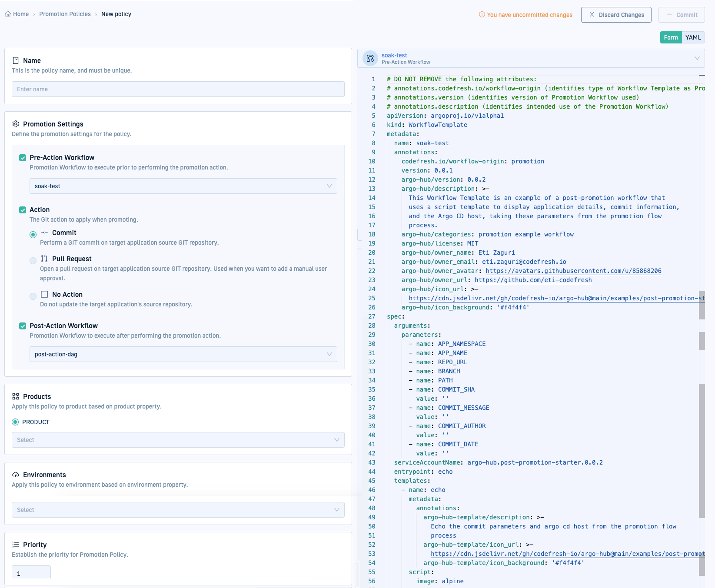Click the Enter name input field
The width and height of the screenshot is (715, 588).
click(178, 89)
